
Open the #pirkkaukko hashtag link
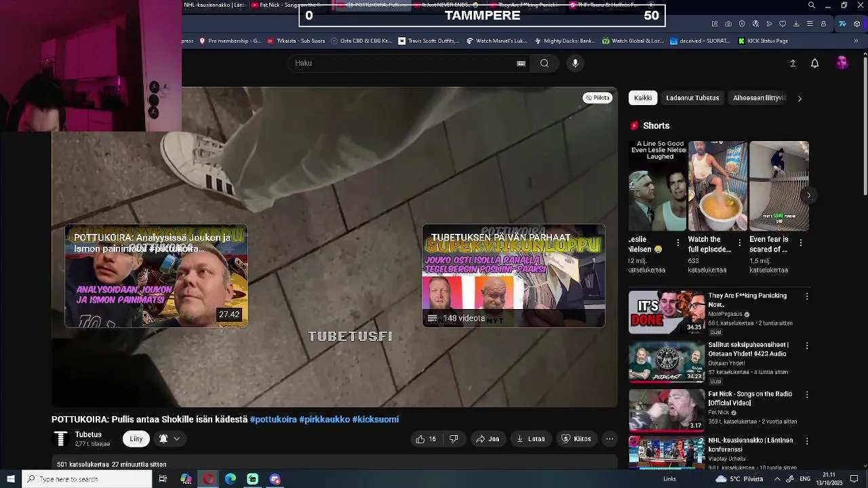click(325, 420)
